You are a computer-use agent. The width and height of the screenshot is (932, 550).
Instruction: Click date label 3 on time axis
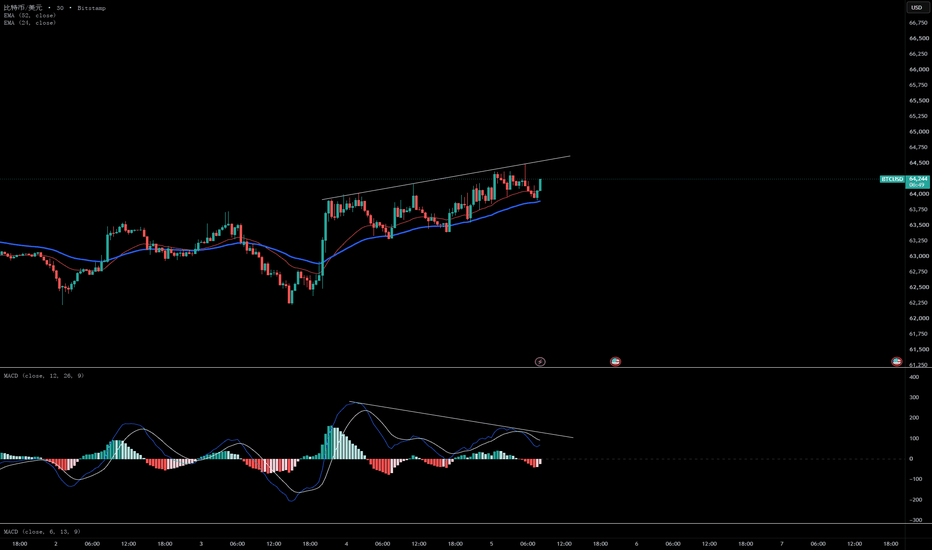point(201,543)
